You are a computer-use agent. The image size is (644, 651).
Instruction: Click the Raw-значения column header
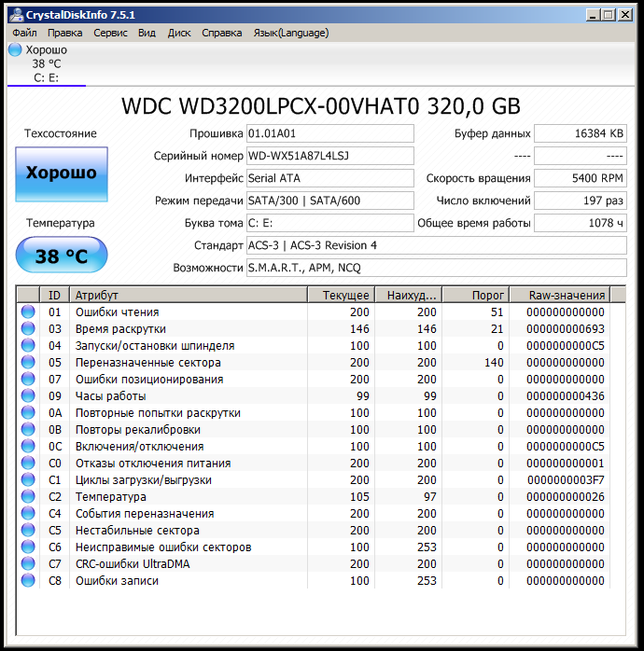click(x=560, y=295)
